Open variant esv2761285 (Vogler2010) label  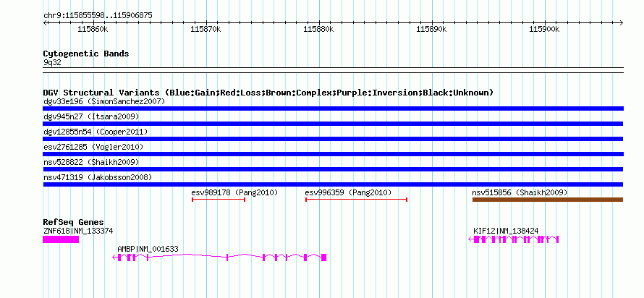click(x=93, y=147)
